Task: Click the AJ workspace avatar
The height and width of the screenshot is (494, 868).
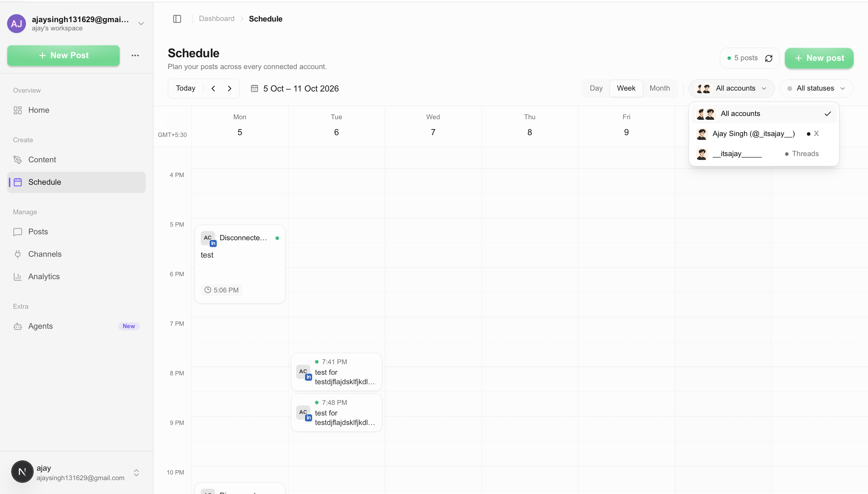Action: tap(16, 23)
